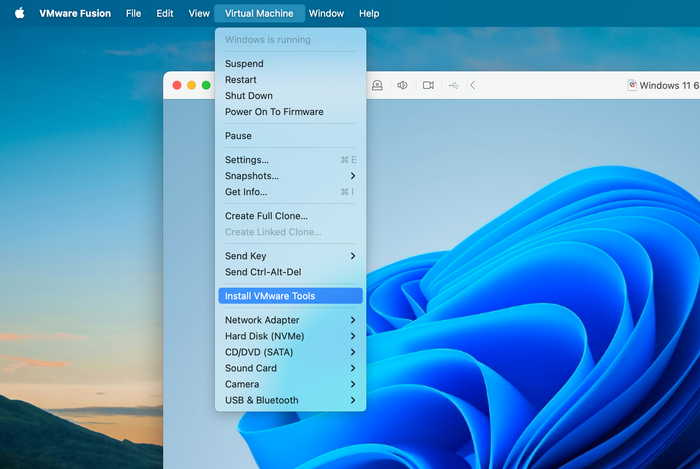Click the Windows 11 document title icon

(x=632, y=85)
